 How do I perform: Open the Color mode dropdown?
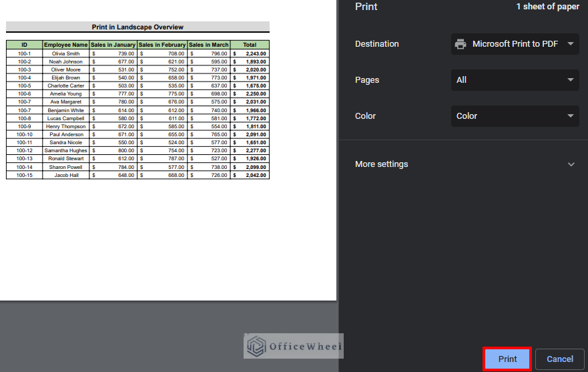(515, 116)
